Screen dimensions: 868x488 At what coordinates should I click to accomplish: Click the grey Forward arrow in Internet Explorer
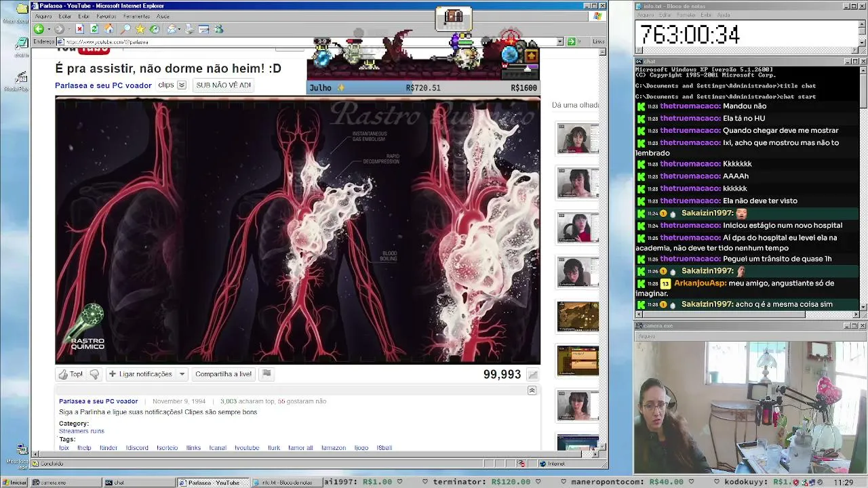coord(59,29)
